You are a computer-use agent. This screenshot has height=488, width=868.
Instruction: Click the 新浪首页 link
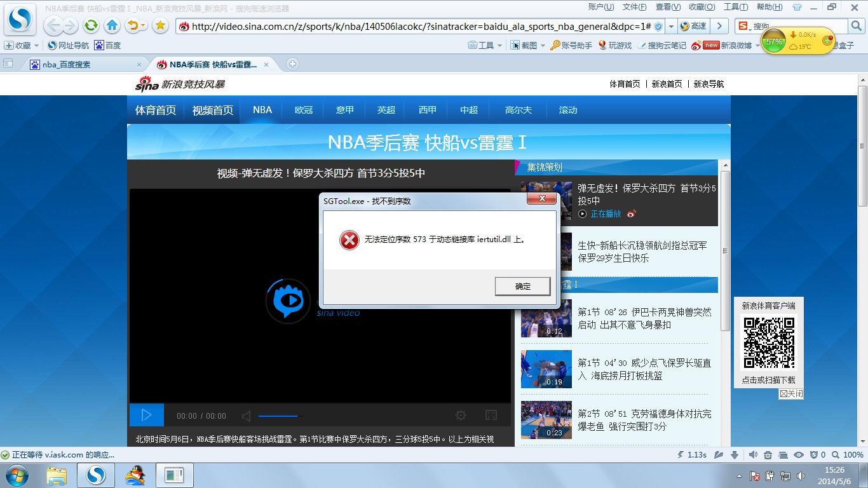tap(667, 84)
